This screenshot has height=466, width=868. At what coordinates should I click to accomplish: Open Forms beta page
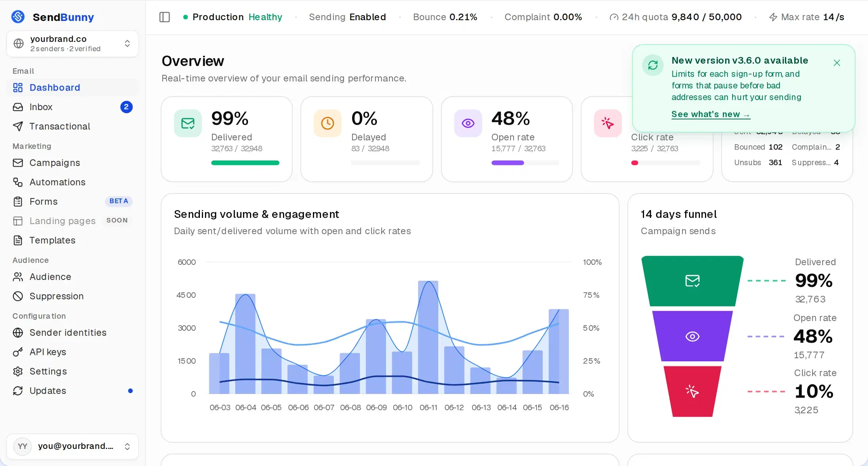coord(73,202)
